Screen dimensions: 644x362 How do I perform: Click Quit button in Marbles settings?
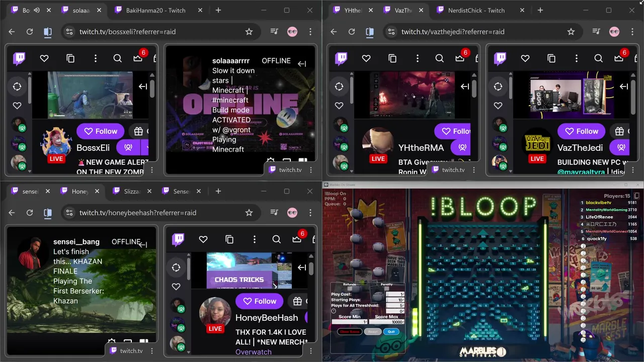391,332
